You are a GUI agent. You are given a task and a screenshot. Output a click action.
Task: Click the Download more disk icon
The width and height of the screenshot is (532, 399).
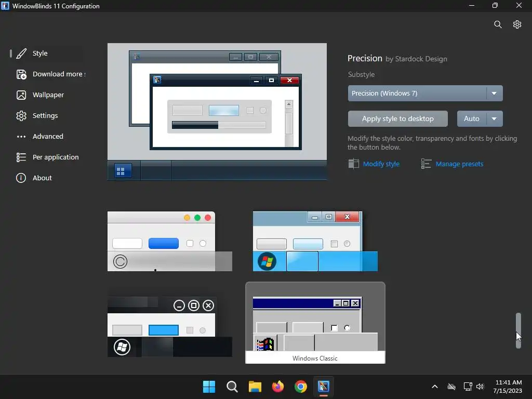[21, 74]
